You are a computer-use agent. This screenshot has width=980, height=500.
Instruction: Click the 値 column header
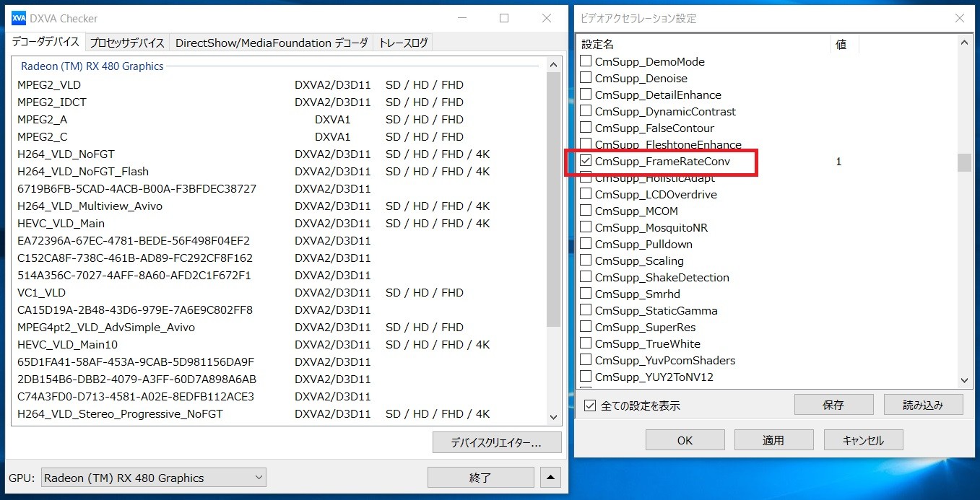(845, 45)
